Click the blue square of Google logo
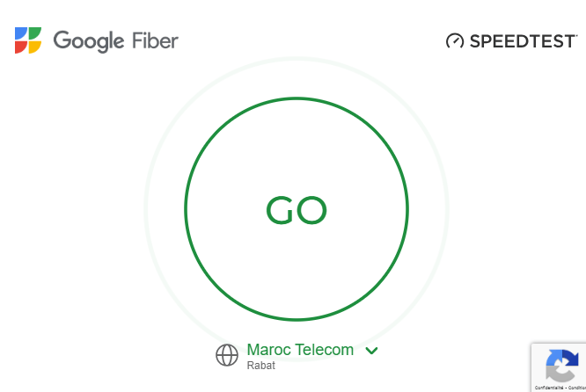 tap(22, 34)
